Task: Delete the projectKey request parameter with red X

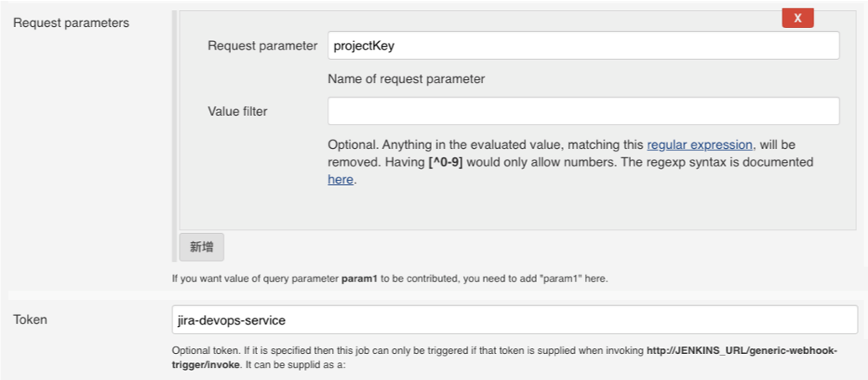Action: pyautogui.click(x=797, y=18)
